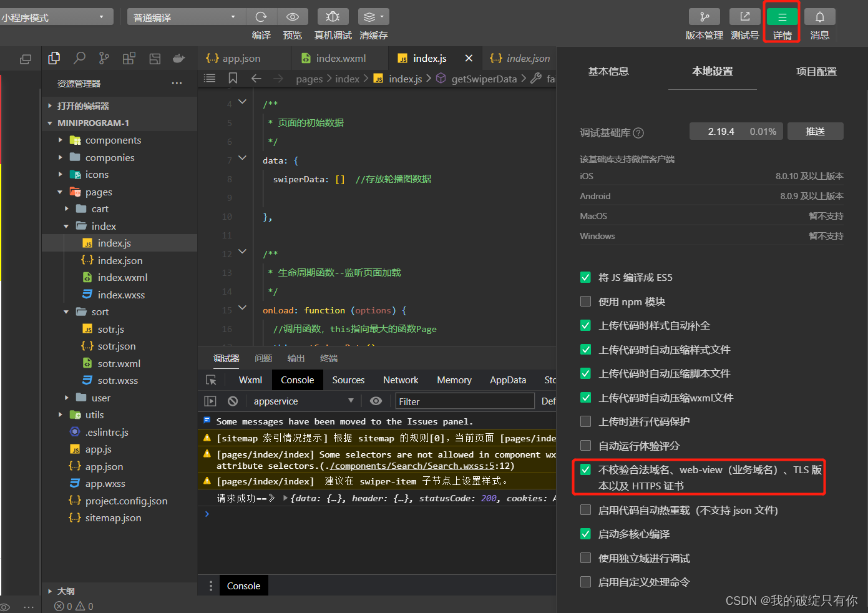Open source control branch icon
The image size is (868, 613).
click(x=104, y=59)
